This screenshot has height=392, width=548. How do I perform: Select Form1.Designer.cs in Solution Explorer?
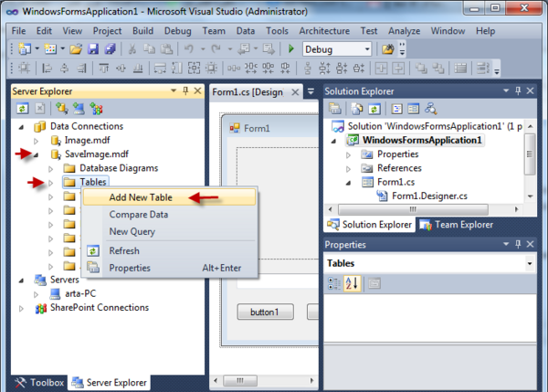(429, 196)
